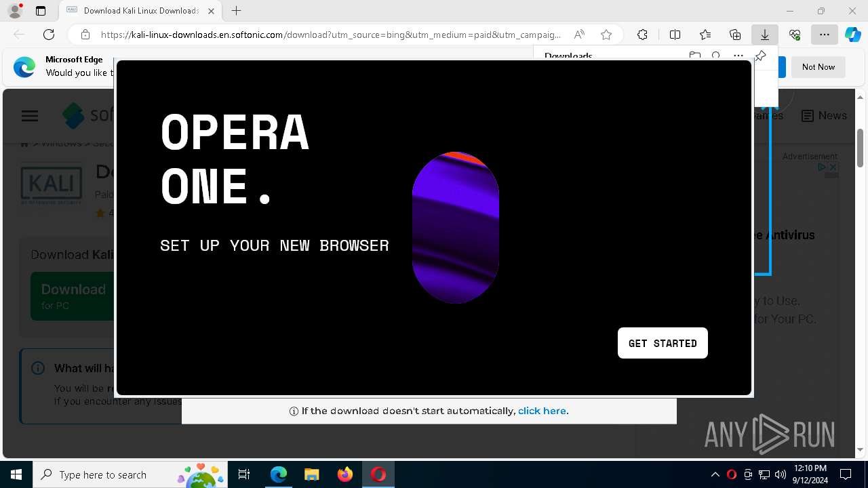Viewport: 868px width, 488px height.
Task: Open the Favorites list icon
Action: [x=705, y=35]
